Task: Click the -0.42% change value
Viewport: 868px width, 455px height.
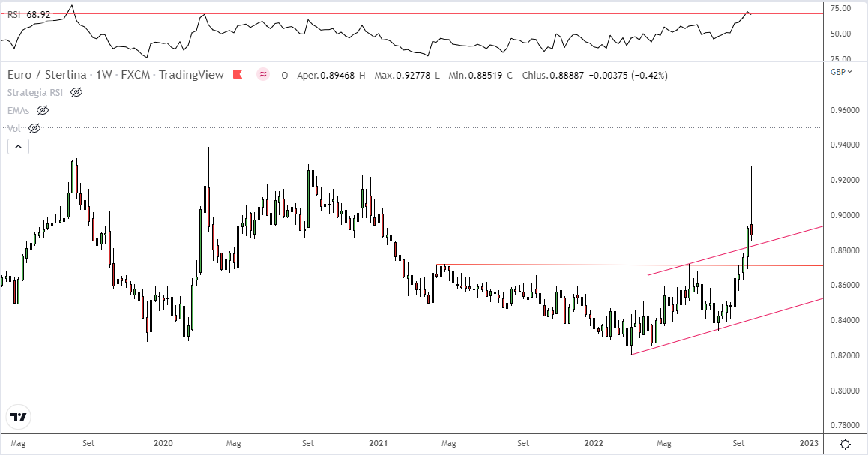Action: click(x=650, y=75)
